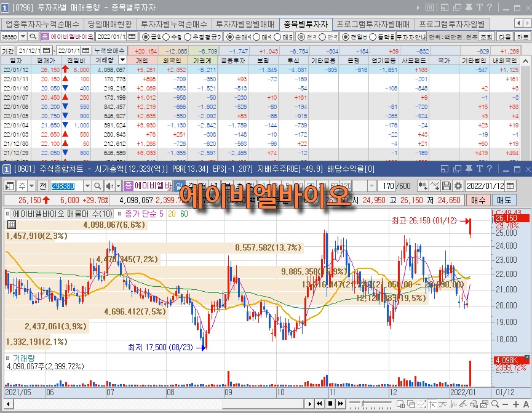
Task: Click the 차트 button in investor window
Action: pyautogui.click(x=523, y=36)
